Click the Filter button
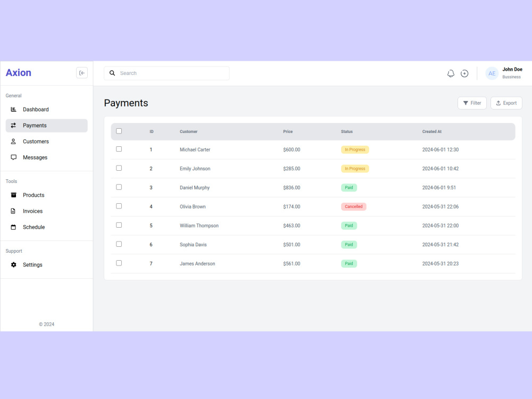Screen dimensions: 532x399 click(472, 103)
